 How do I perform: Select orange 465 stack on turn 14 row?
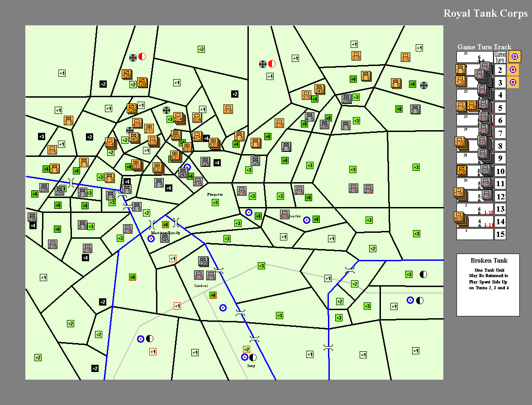tap(460, 217)
